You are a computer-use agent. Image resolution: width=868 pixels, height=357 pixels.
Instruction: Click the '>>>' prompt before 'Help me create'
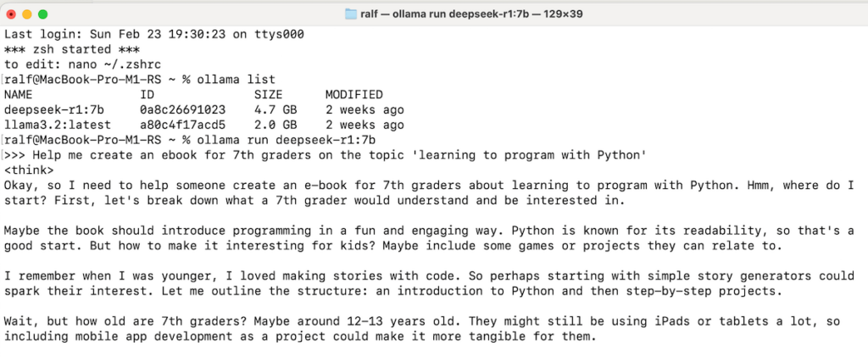point(14,154)
